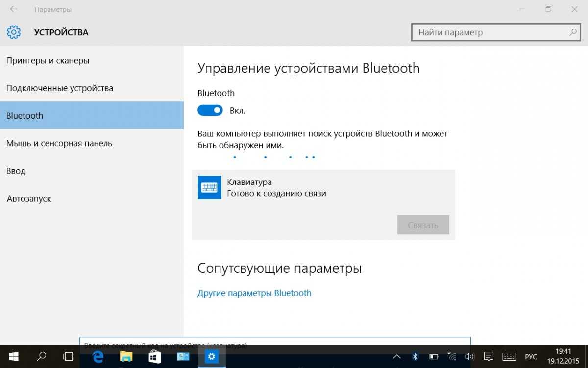Go to Мышь и сенсорная панель
Image resolution: width=588 pixels, height=368 pixels.
(x=59, y=143)
